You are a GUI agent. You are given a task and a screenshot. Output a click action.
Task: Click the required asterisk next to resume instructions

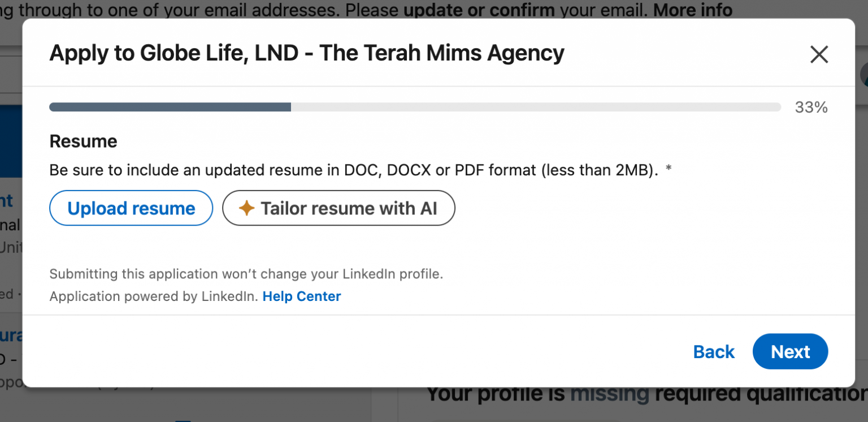pyautogui.click(x=669, y=170)
